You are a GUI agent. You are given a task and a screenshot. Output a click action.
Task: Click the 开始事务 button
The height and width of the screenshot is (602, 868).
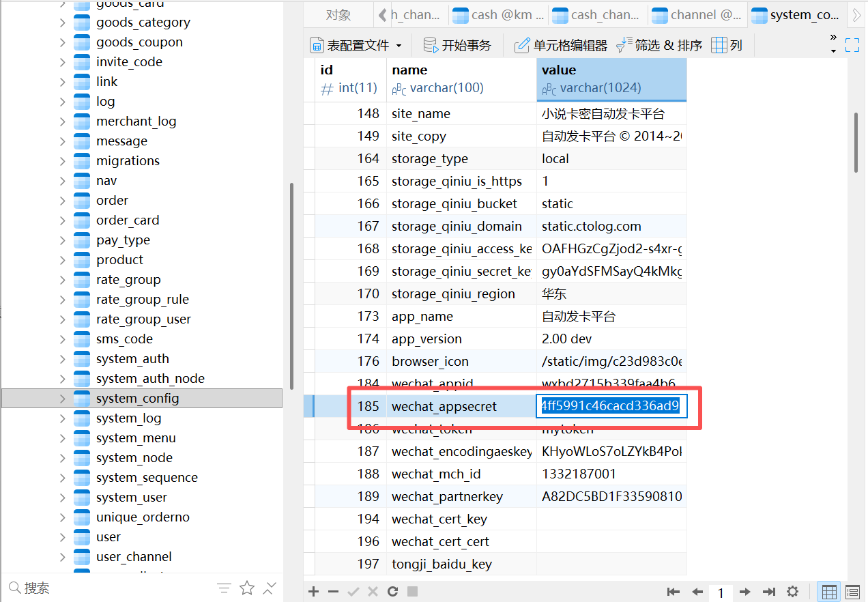[x=457, y=46]
